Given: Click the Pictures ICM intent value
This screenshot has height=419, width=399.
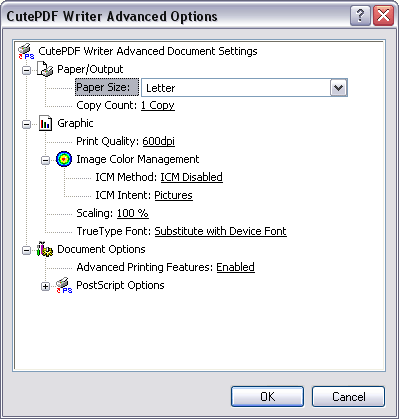Looking at the screenshot, I should [173, 195].
